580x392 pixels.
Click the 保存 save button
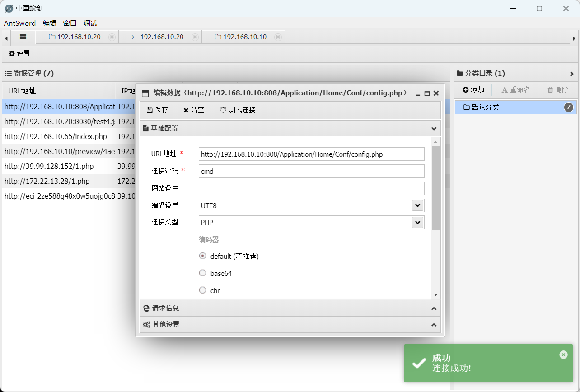coord(157,110)
